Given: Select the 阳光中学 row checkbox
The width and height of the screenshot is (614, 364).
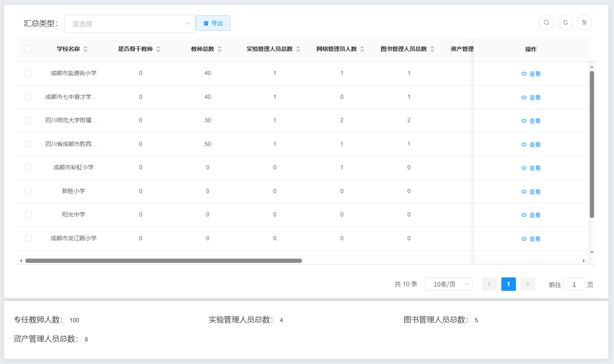Looking at the screenshot, I should [x=28, y=215].
